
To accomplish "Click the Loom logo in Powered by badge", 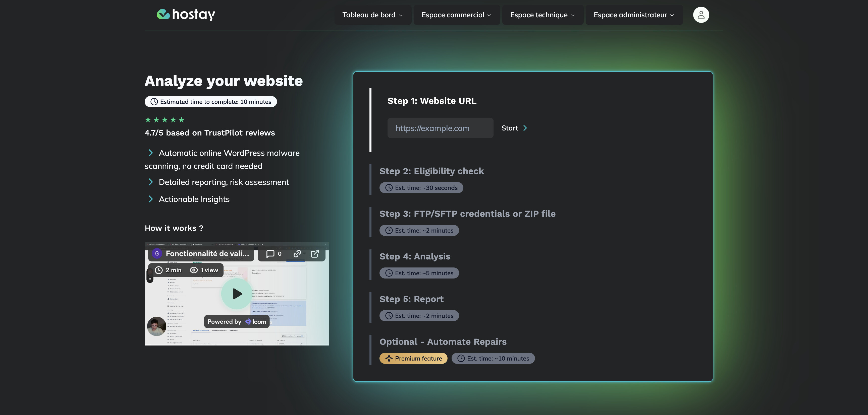I will (256, 322).
